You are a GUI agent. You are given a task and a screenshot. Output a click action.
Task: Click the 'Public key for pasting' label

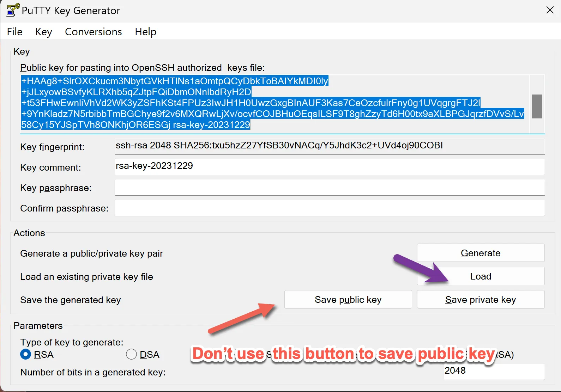pos(142,68)
